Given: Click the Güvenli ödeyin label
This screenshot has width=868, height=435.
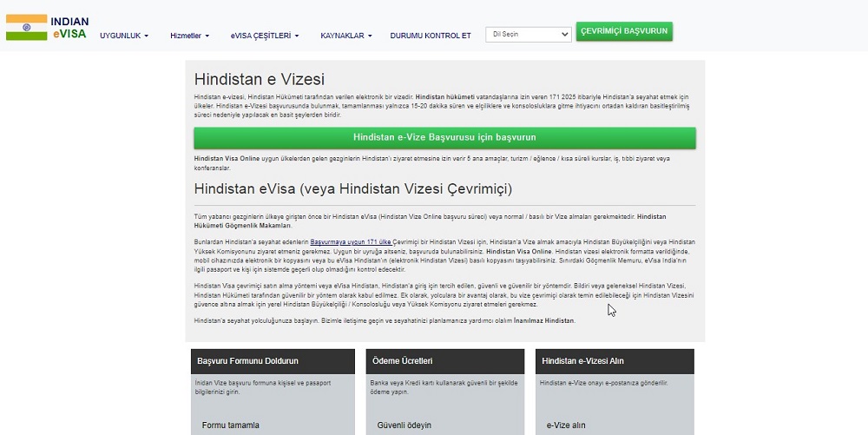Looking at the screenshot, I should [x=404, y=425].
